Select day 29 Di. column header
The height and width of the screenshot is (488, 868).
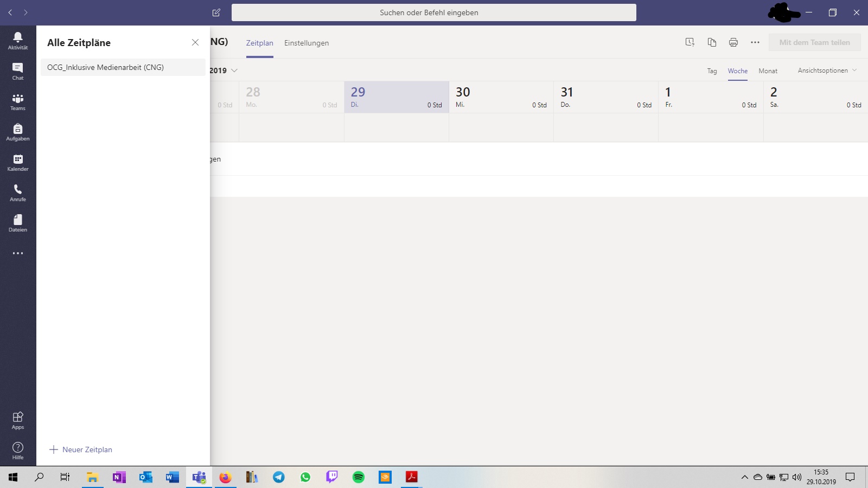click(397, 97)
